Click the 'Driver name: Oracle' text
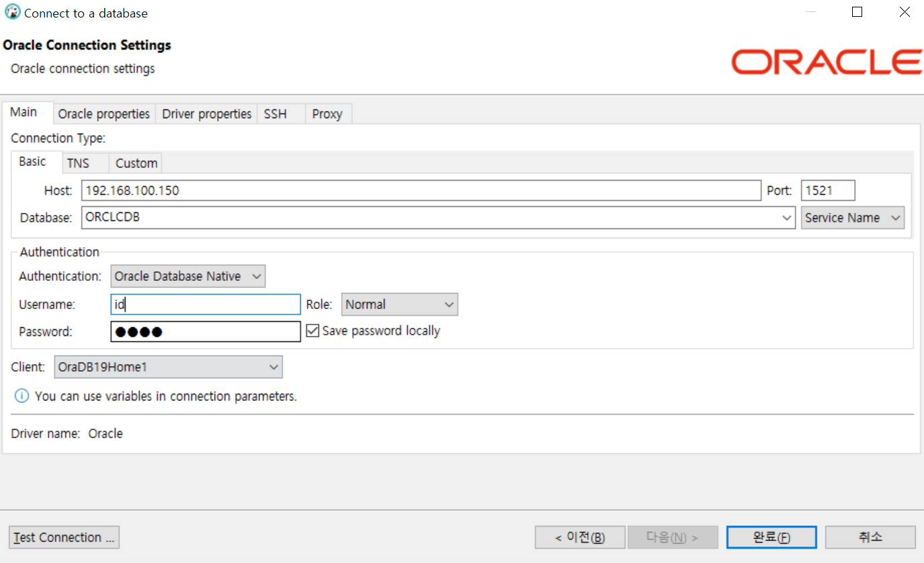The width and height of the screenshot is (924, 563). tap(67, 433)
